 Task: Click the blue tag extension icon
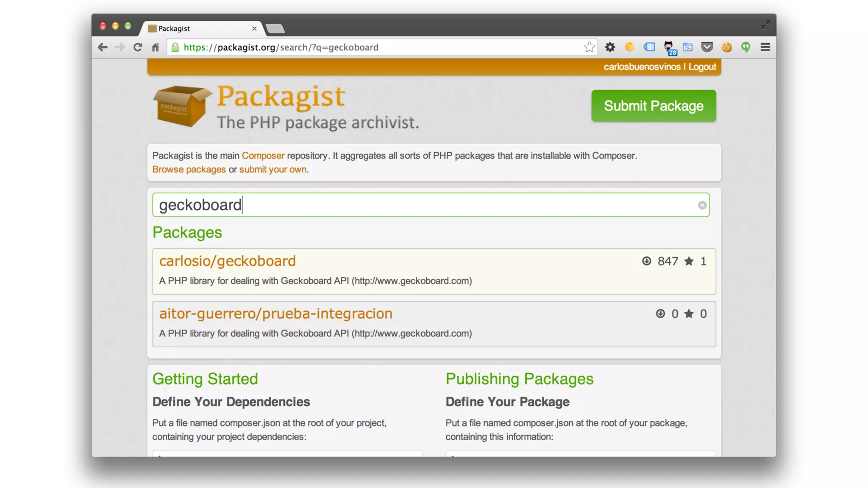point(649,47)
